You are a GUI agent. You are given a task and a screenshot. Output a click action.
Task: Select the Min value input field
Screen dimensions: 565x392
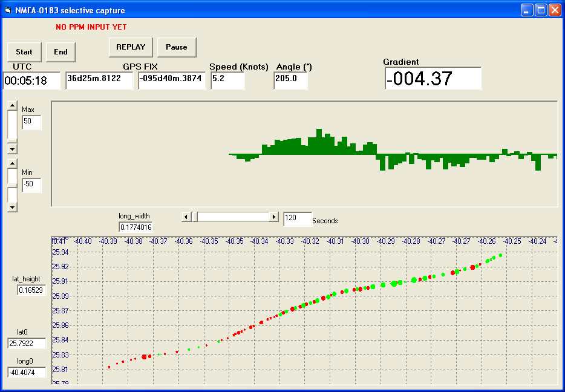[31, 185]
